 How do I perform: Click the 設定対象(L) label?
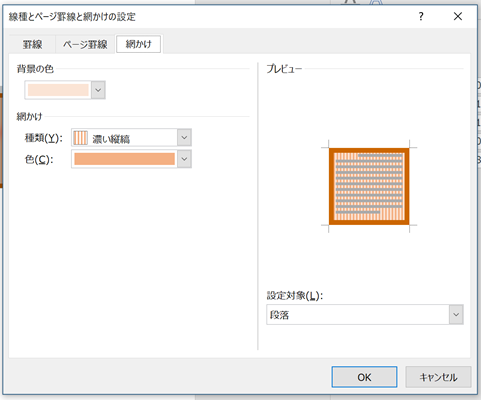[x=295, y=296]
